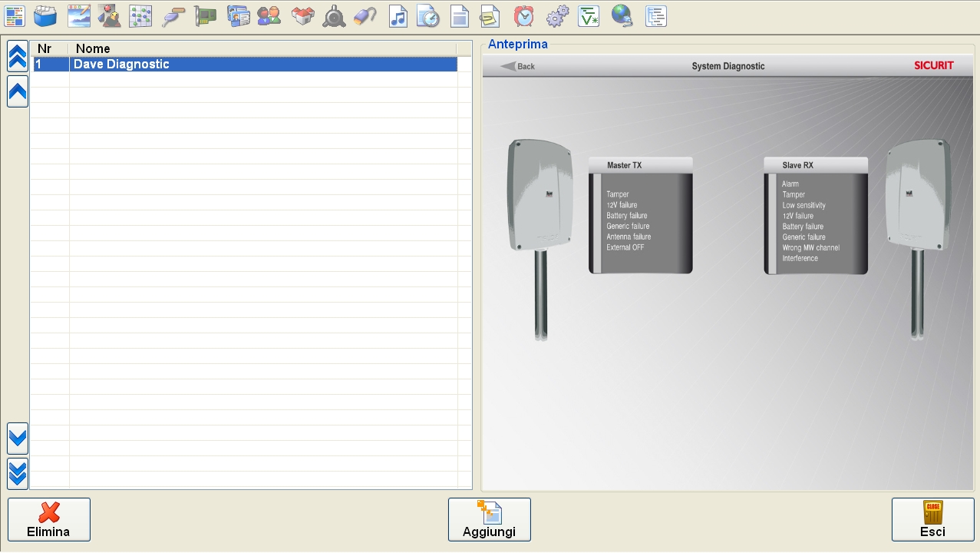Click the globe network icon
This screenshot has width=980, height=553.
click(x=622, y=16)
